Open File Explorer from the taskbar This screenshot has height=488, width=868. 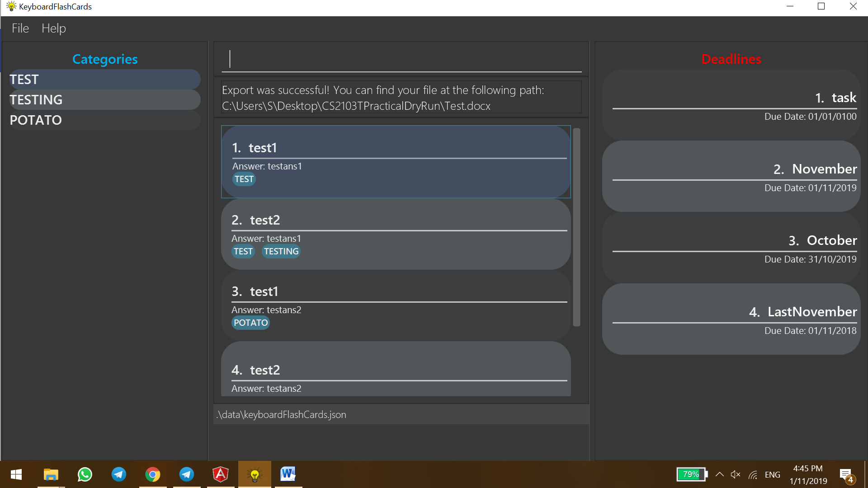(x=51, y=474)
